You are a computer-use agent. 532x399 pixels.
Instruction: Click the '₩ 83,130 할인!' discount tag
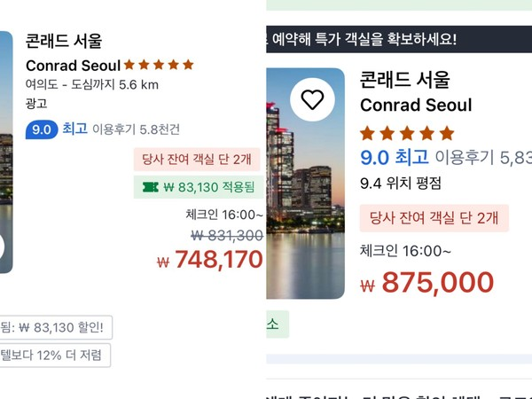point(55,327)
